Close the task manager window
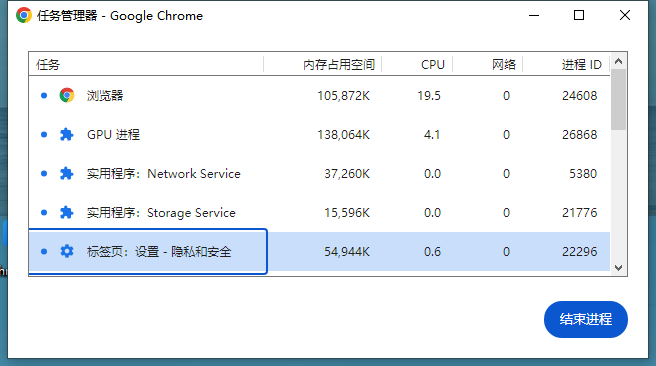The width and height of the screenshot is (656, 366). pos(625,15)
